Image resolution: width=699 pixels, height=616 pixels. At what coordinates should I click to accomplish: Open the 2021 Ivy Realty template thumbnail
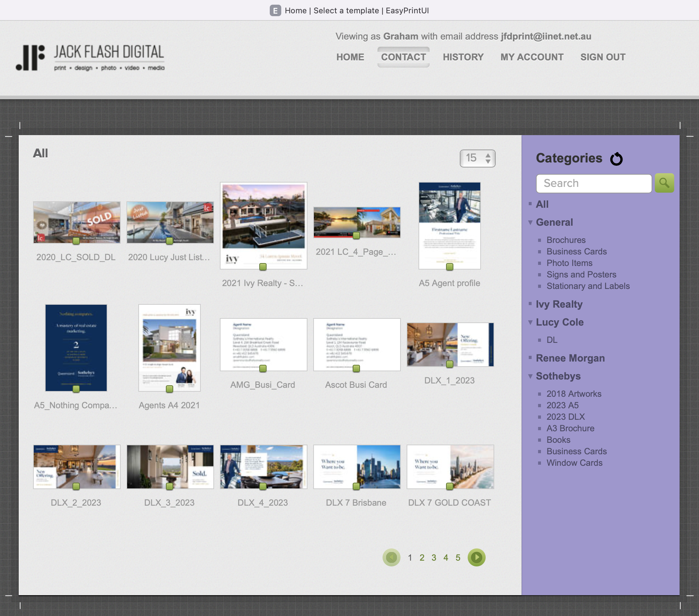(263, 226)
